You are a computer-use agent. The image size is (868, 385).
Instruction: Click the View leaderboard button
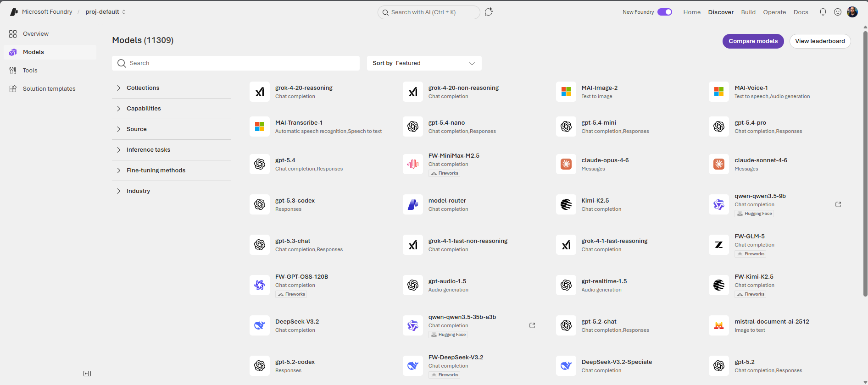(x=820, y=41)
